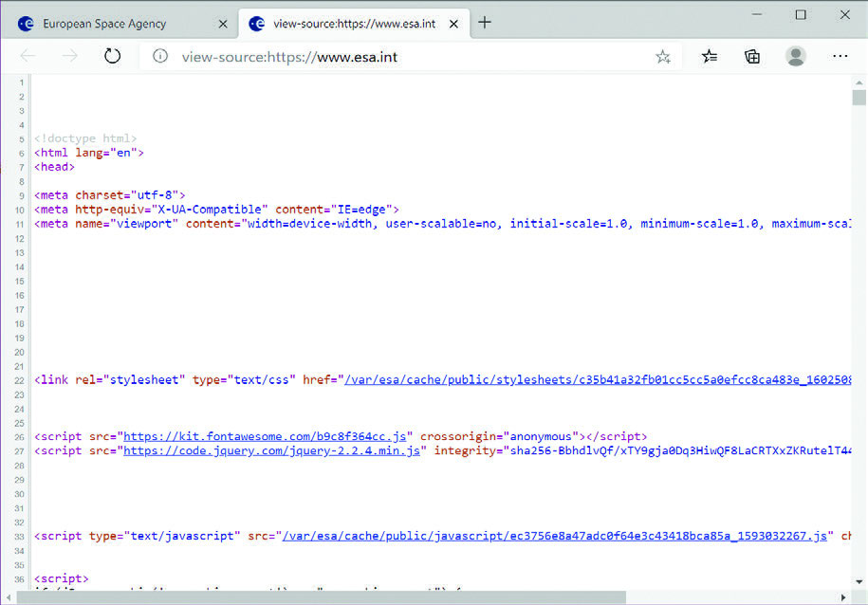Click the user profile avatar icon

pyautogui.click(x=795, y=56)
